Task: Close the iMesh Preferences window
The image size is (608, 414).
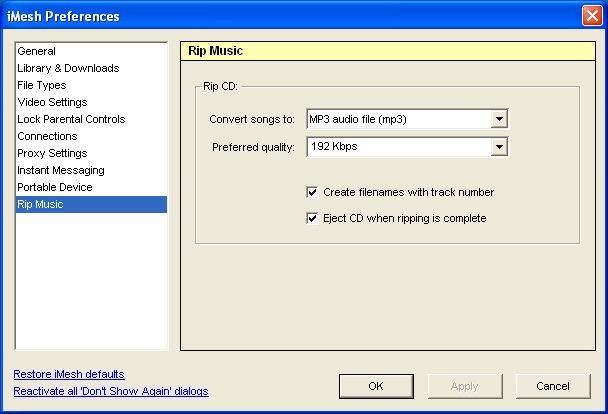Action: pos(592,16)
